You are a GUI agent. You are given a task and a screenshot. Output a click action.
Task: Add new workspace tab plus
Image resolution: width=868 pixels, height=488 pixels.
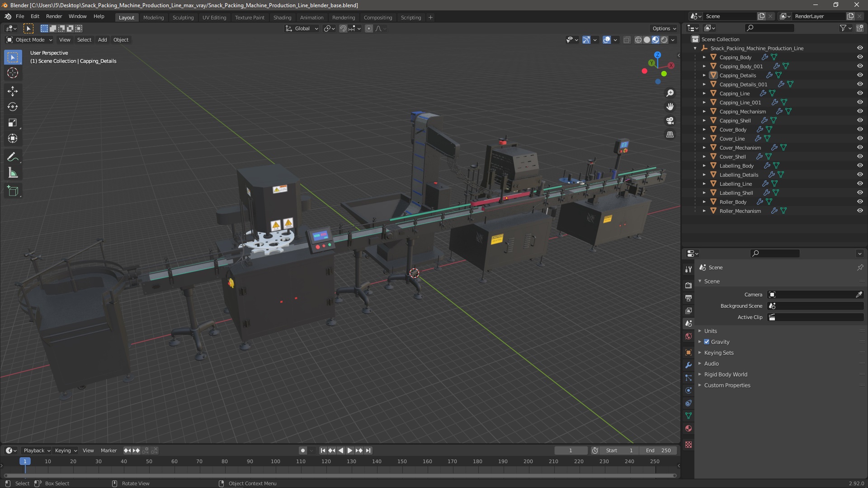tap(430, 18)
